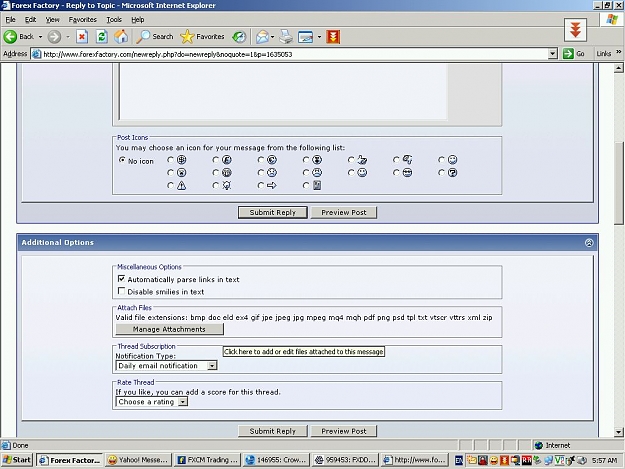Collapse the Additional Options panel icon
The width and height of the screenshot is (625, 469).
tap(589, 243)
